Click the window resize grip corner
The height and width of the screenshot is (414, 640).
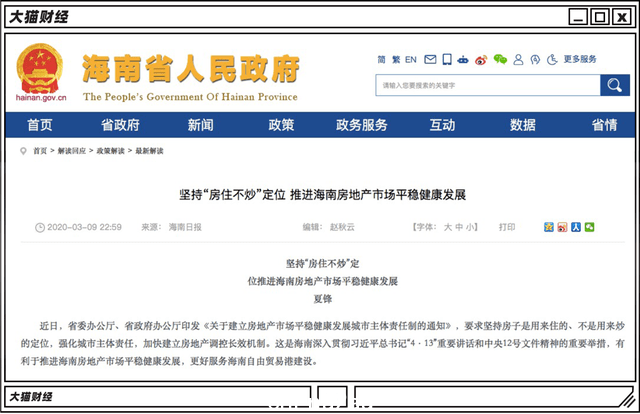(626, 398)
